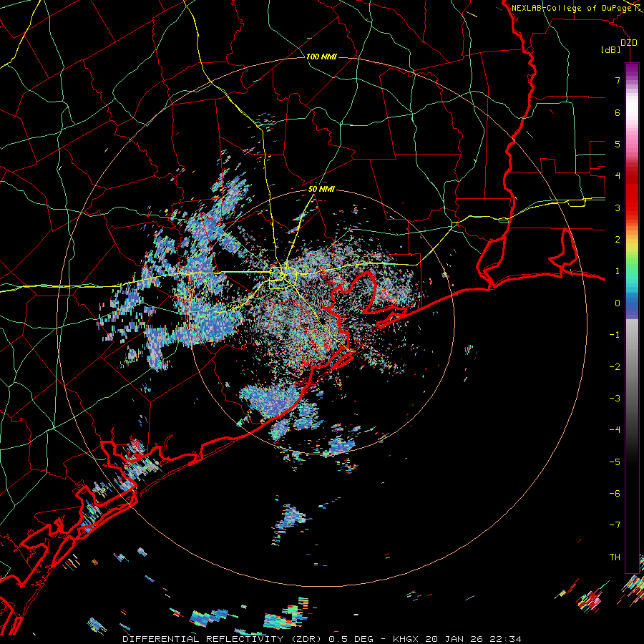This screenshot has height=644, width=644.
Task: Click the 5 dB value on the scale
Action: coord(618,144)
